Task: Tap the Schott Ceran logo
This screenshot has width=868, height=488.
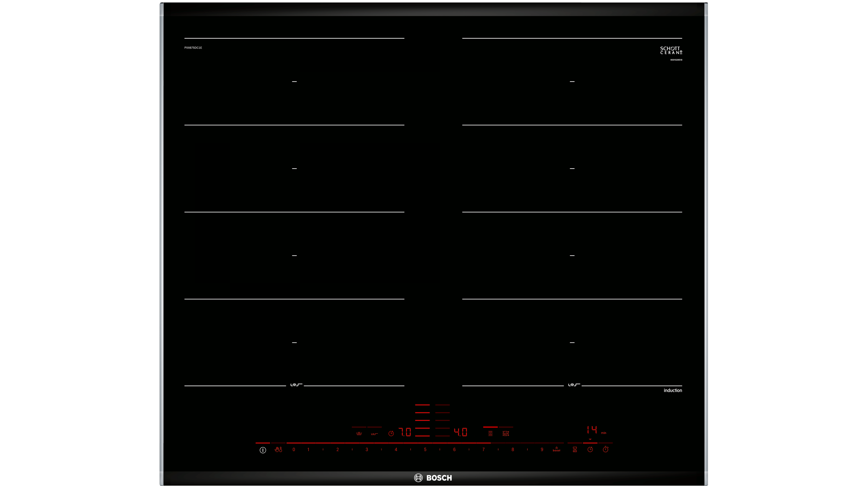Action: pyautogui.click(x=671, y=50)
